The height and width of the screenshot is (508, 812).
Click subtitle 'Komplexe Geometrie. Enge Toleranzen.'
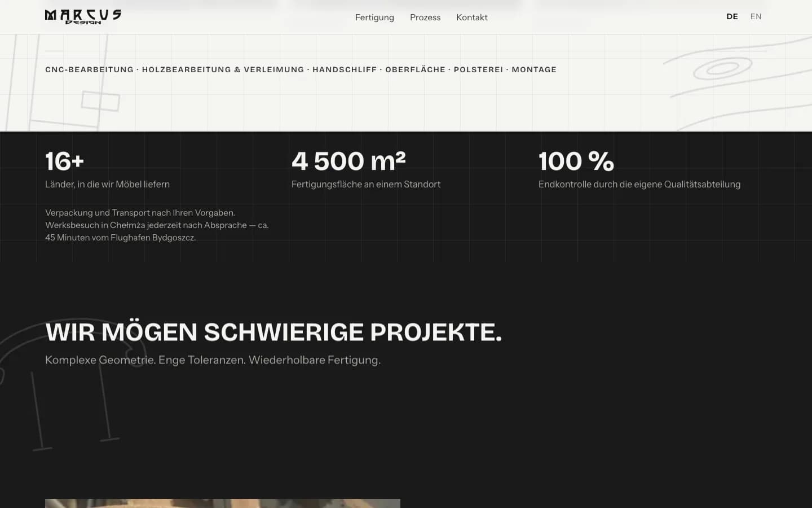[x=145, y=360]
